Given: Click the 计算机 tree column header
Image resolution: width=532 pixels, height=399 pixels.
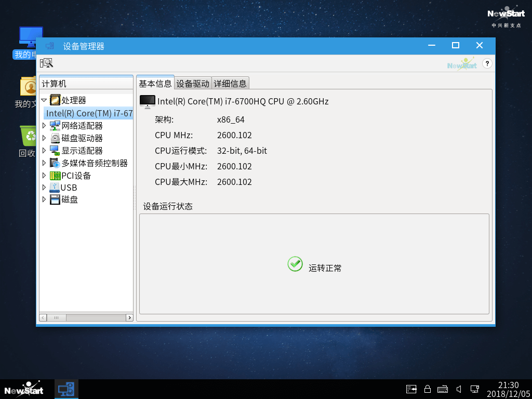Looking at the screenshot, I should click(x=86, y=84).
